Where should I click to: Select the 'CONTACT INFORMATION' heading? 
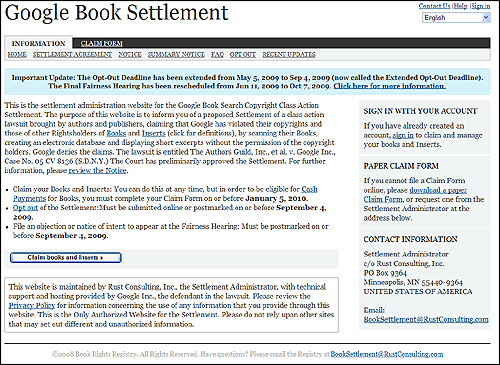(x=410, y=239)
